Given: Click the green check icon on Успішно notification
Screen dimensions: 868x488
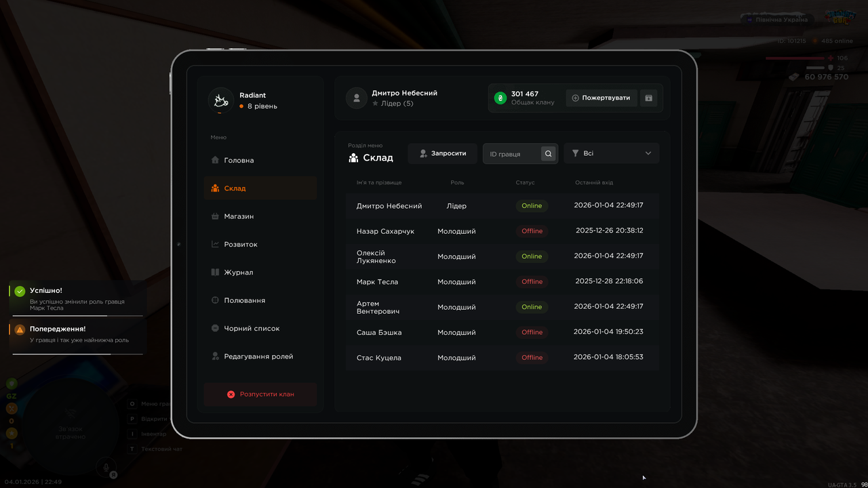Looking at the screenshot, I should (x=20, y=291).
